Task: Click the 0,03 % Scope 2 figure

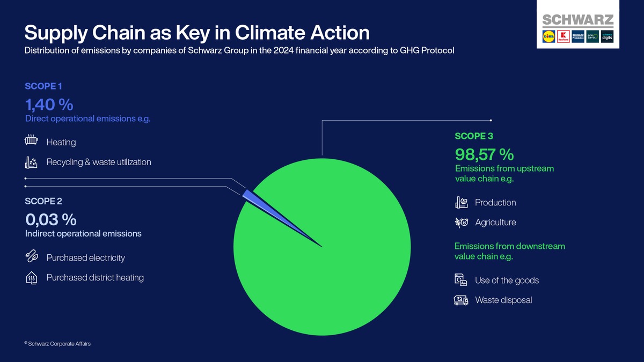Action: click(x=50, y=220)
